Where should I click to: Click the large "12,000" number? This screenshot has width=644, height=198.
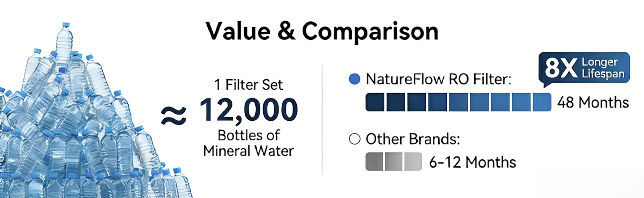[x=248, y=110]
